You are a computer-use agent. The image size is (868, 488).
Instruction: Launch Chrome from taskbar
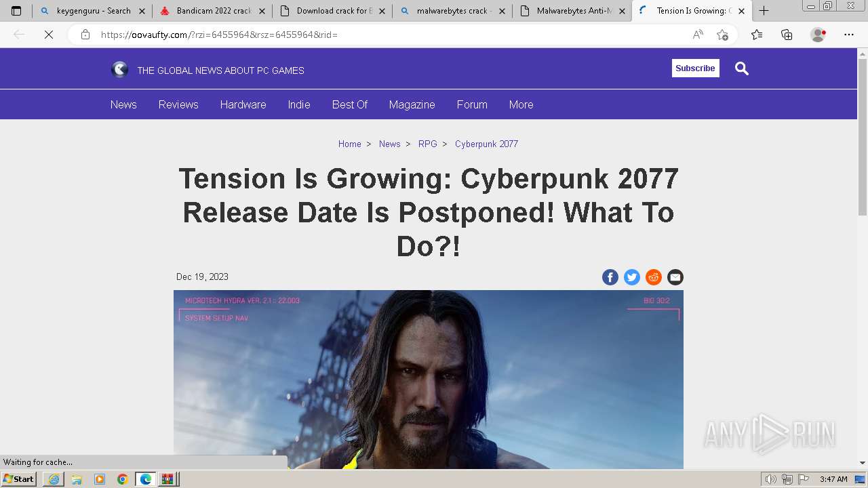click(123, 479)
